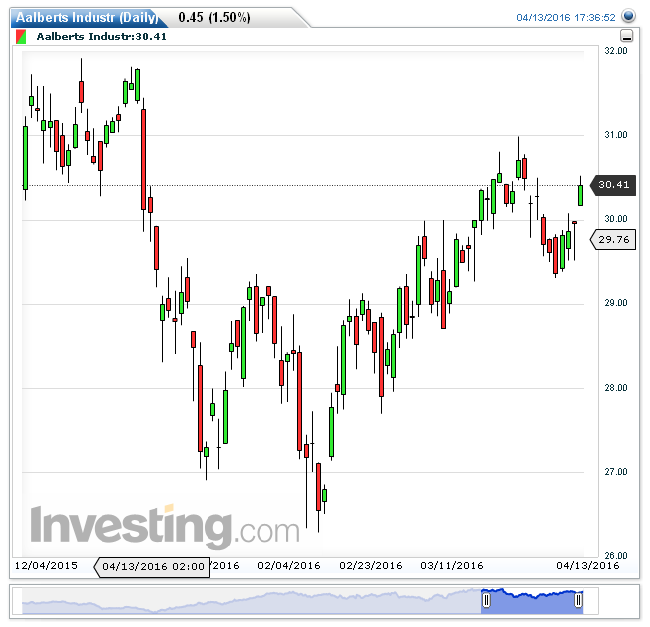Click the 29.00 price axis label
This screenshot has height=627, width=650.
coord(616,303)
